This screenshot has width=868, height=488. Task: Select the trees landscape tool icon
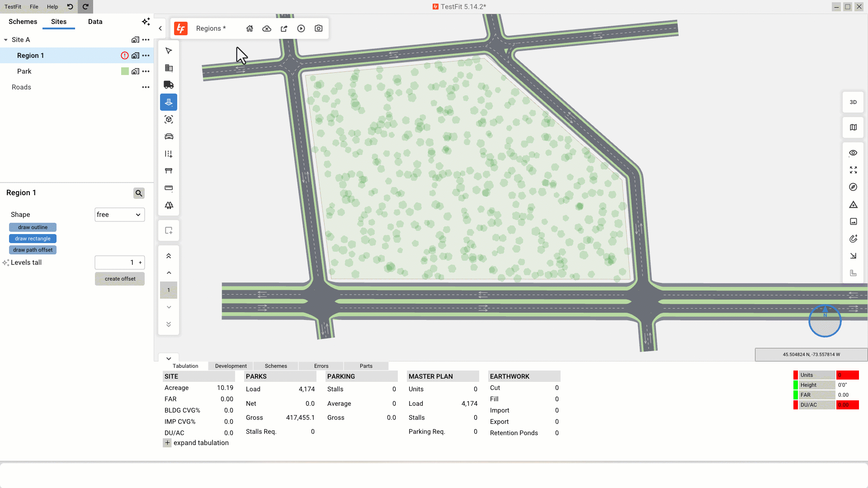[169, 205]
